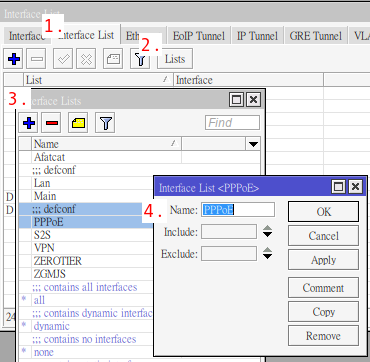Open the funnel Filter in main toolbar
Screen dimensions: 370x362
coord(140,59)
